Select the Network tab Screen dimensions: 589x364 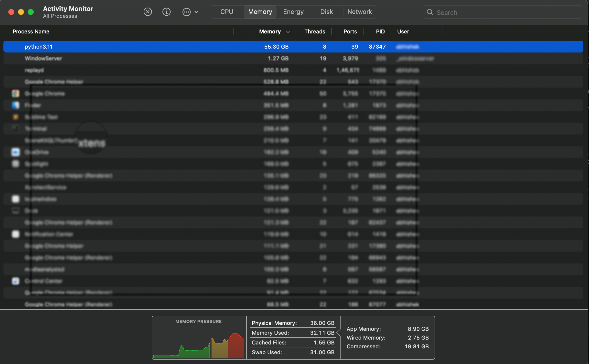(x=359, y=12)
